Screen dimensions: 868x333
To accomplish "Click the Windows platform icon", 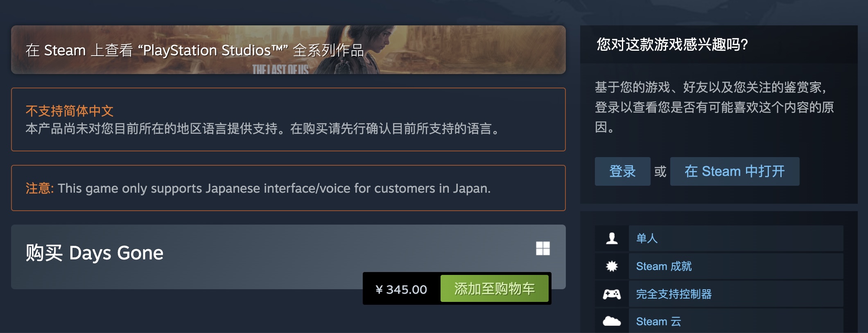I will [x=543, y=248].
